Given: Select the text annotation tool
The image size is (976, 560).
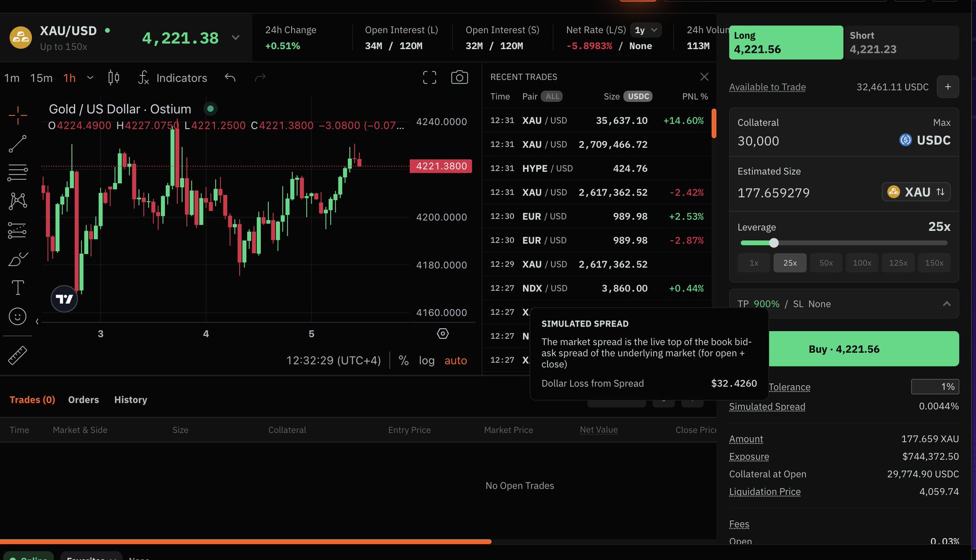Looking at the screenshot, I should point(18,287).
